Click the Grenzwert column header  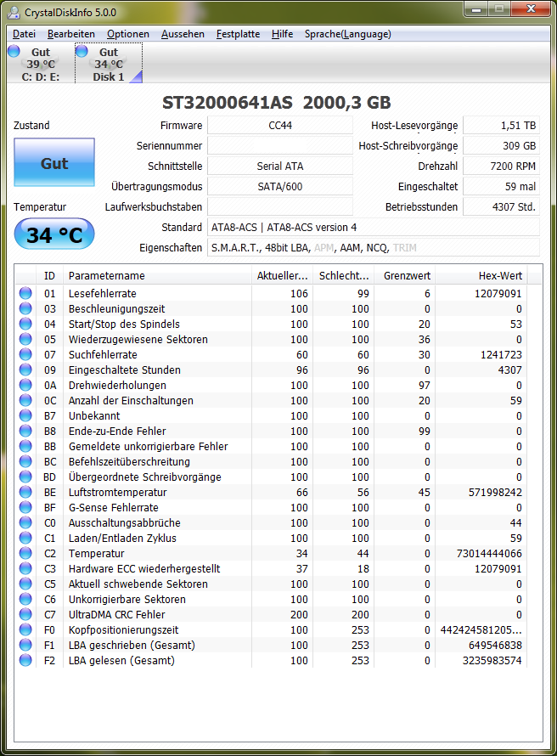click(404, 275)
